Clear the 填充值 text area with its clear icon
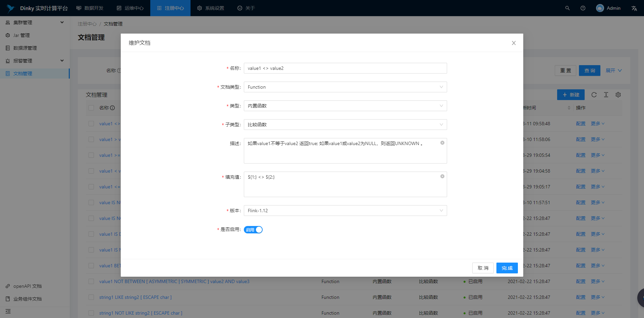Viewport: 644px width, 318px height. pyautogui.click(x=442, y=176)
